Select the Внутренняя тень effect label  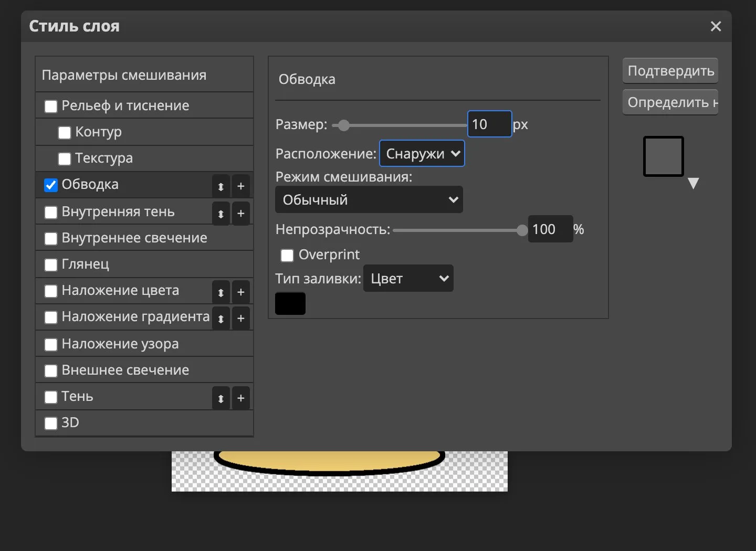tap(118, 211)
